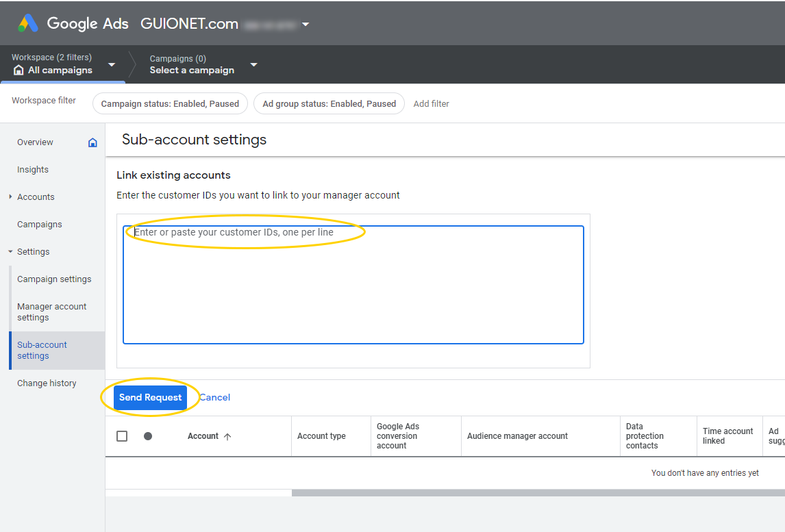Click the Workspace filter label

(x=44, y=100)
